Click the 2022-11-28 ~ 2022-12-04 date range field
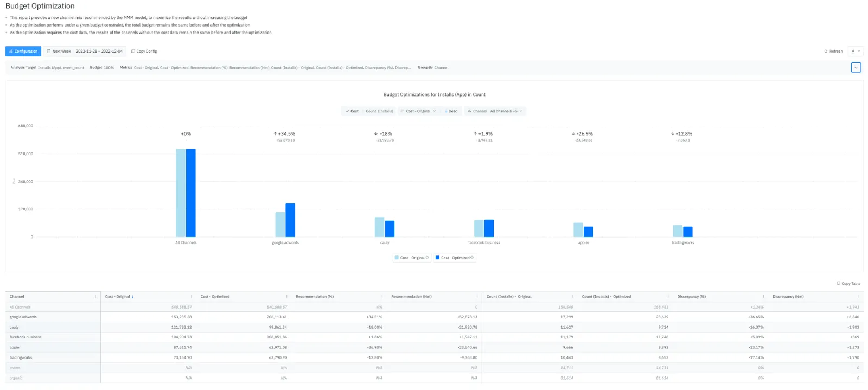This screenshot has height=390, width=868. (x=99, y=52)
